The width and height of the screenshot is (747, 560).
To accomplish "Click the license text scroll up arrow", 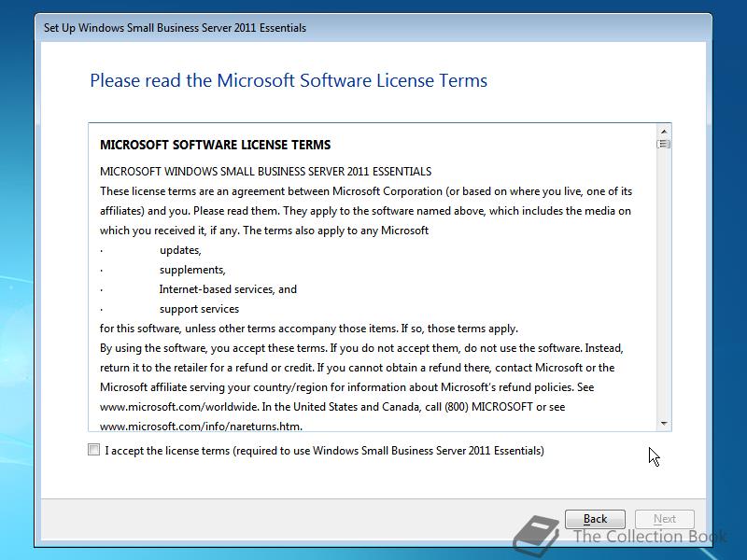I will [664, 132].
